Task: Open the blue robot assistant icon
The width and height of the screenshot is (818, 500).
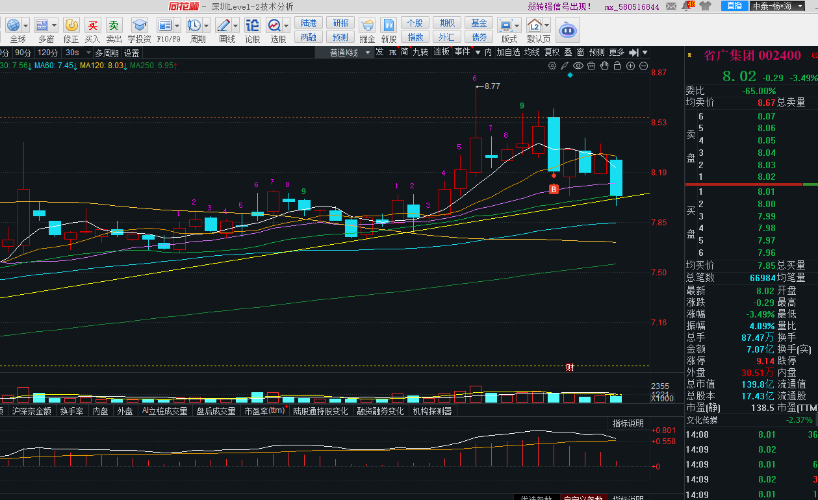Action: (x=568, y=30)
